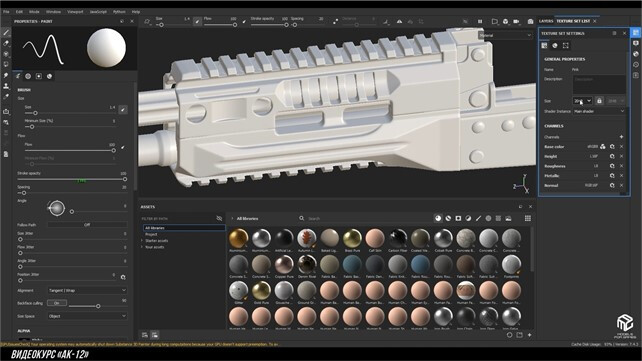Image resolution: width=642 pixels, height=361 pixels.
Task: Select the Polygon Fill tool
Action: point(6,64)
